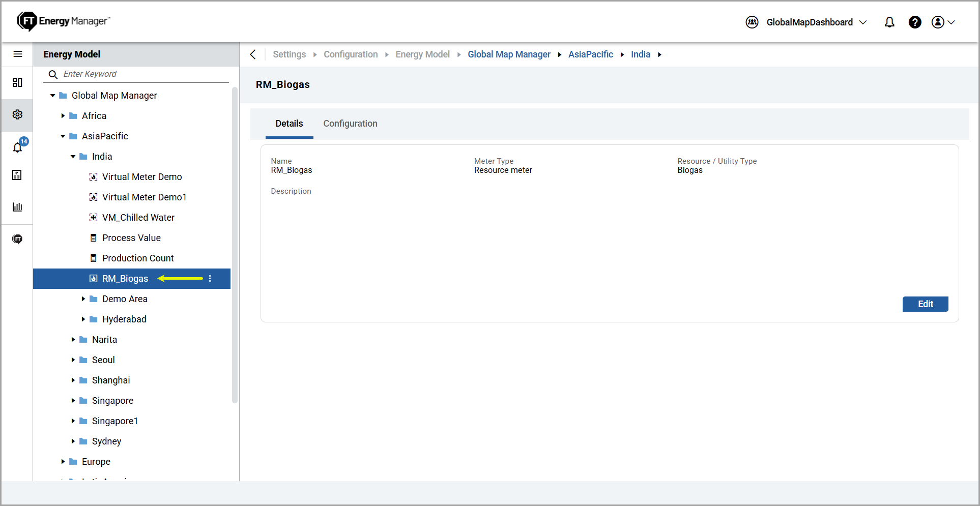This screenshot has width=980, height=506.
Task: Expand the Singapore folder
Action: click(x=73, y=401)
